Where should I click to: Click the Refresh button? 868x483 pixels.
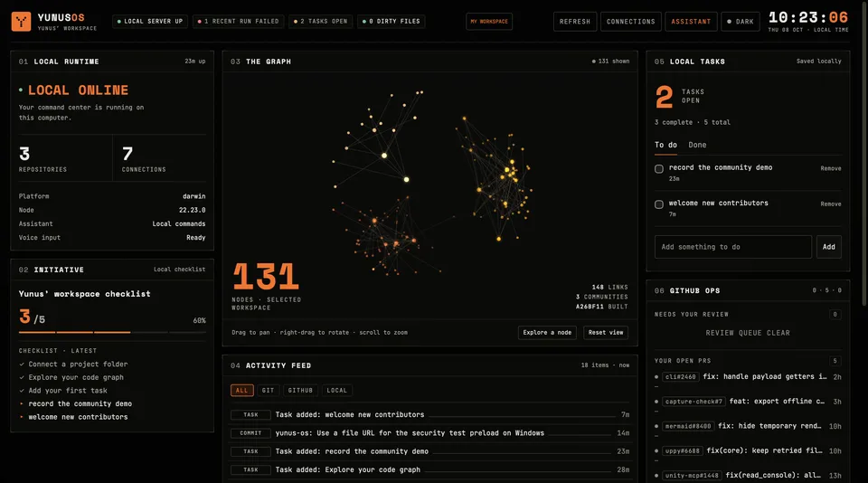pyautogui.click(x=575, y=22)
